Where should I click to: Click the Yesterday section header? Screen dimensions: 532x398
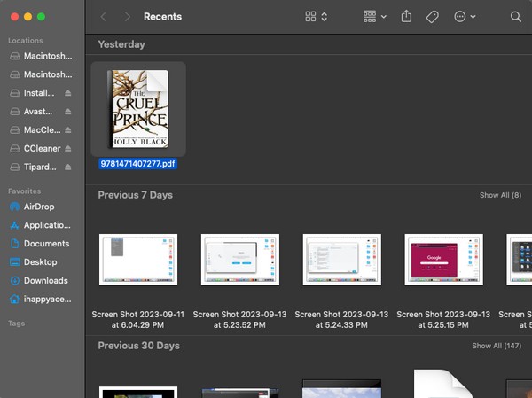(121, 44)
